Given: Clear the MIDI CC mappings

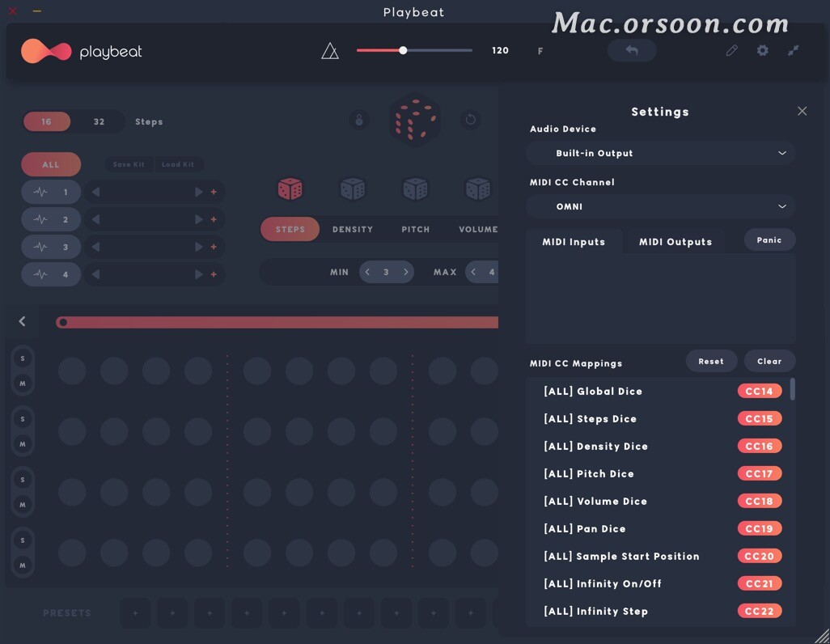Looking at the screenshot, I should pos(769,361).
